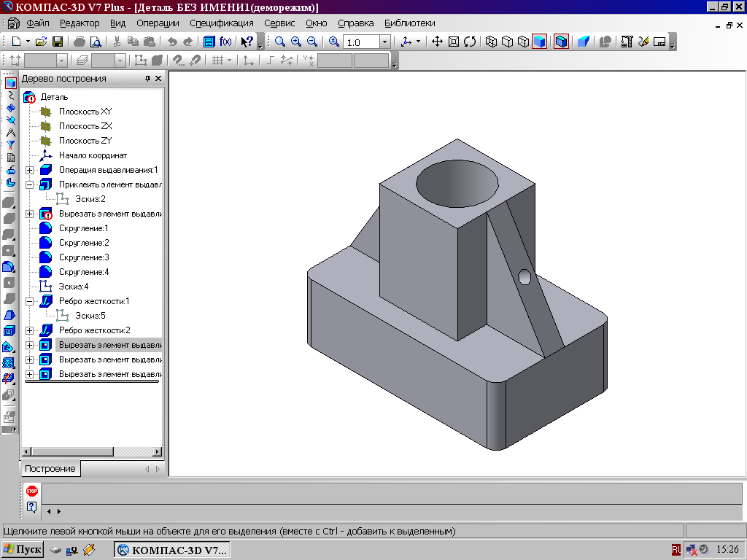Click the zoom-in magnifier icon
Screen dimensions: 747x560
pyautogui.click(x=296, y=42)
